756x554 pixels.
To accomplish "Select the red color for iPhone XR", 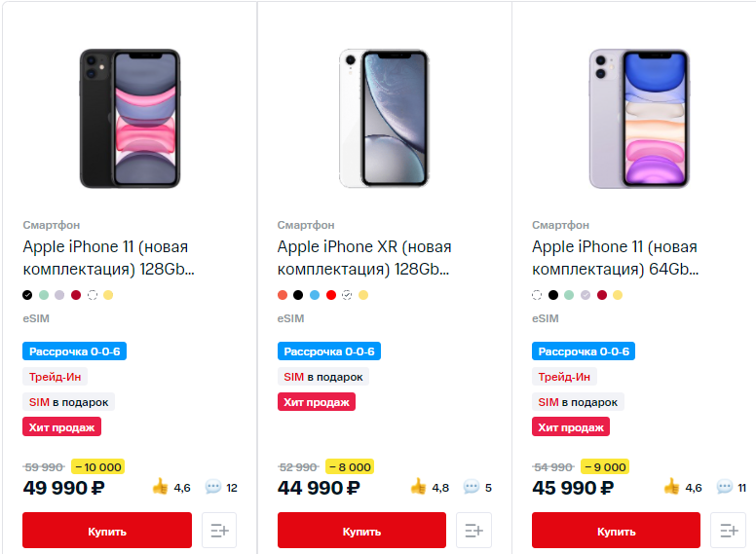I will (331, 295).
